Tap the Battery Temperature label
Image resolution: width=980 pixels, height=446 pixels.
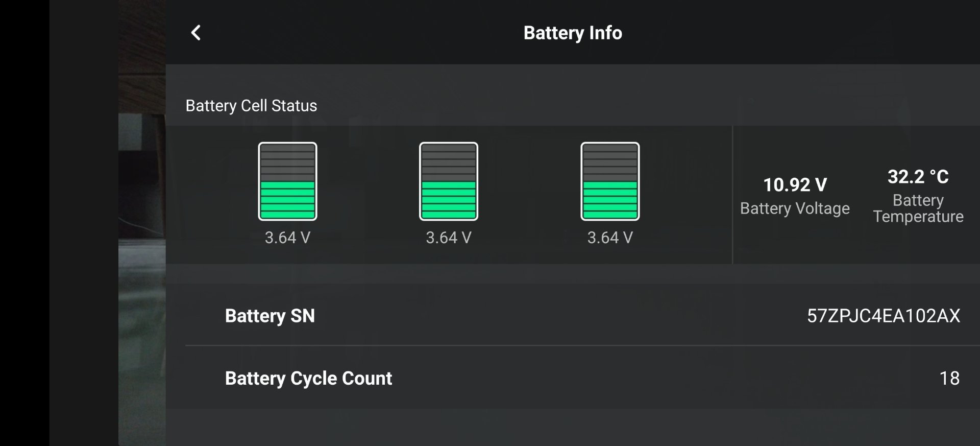[x=918, y=208]
